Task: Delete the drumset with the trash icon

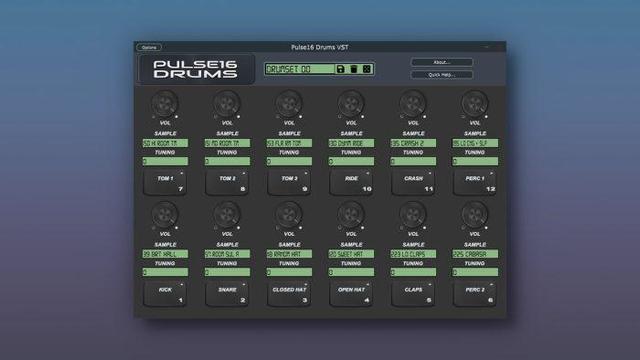Action: [353, 69]
